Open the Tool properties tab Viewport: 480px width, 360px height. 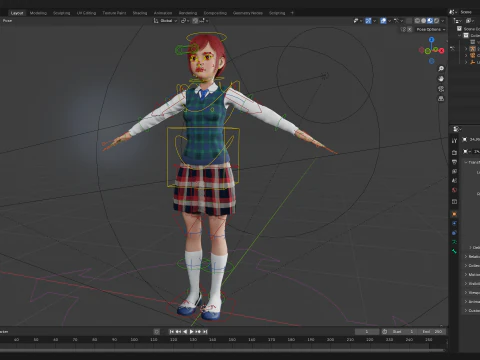point(454,141)
